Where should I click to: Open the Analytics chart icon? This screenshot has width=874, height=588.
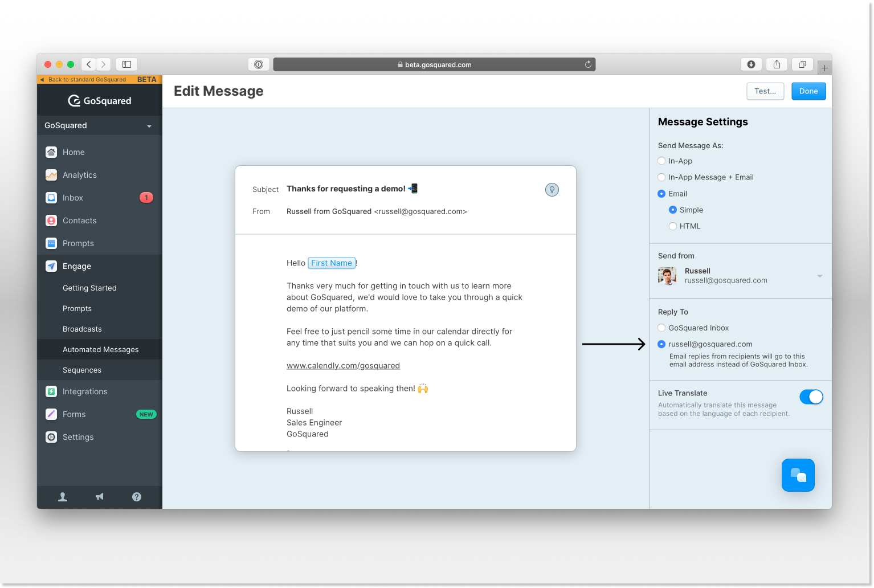pyautogui.click(x=51, y=175)
